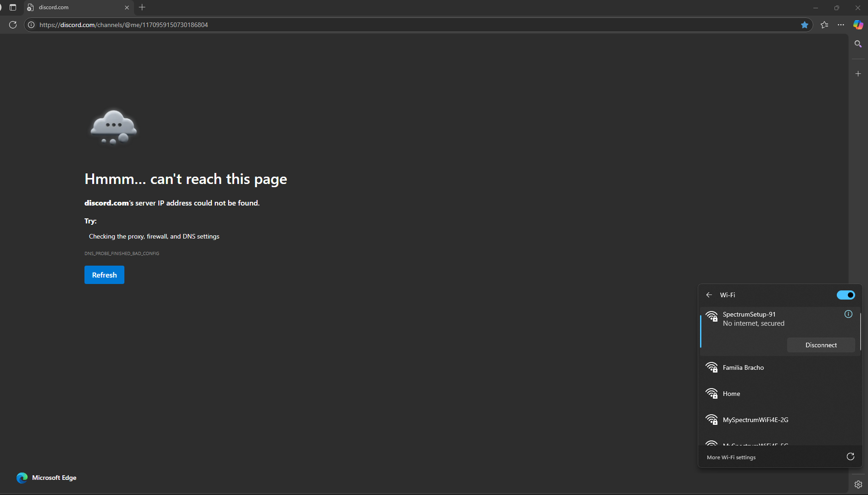View SpectrumSetup-91 properties via info icon

[x=848, y=314]
